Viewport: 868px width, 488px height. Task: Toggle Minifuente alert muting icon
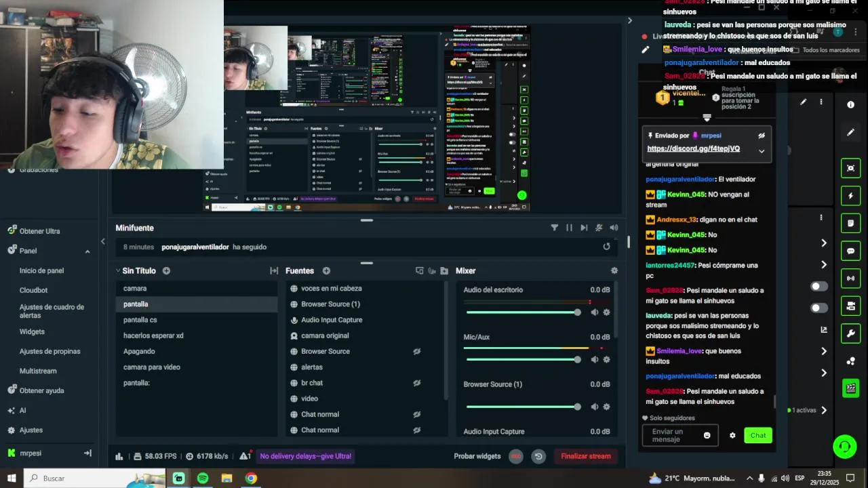tap(599, 228)
